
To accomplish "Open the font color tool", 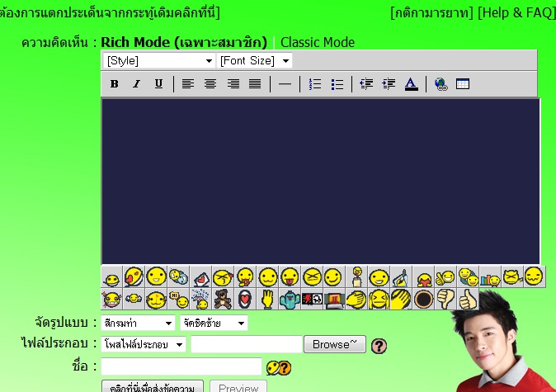I will tap(411, 84).
